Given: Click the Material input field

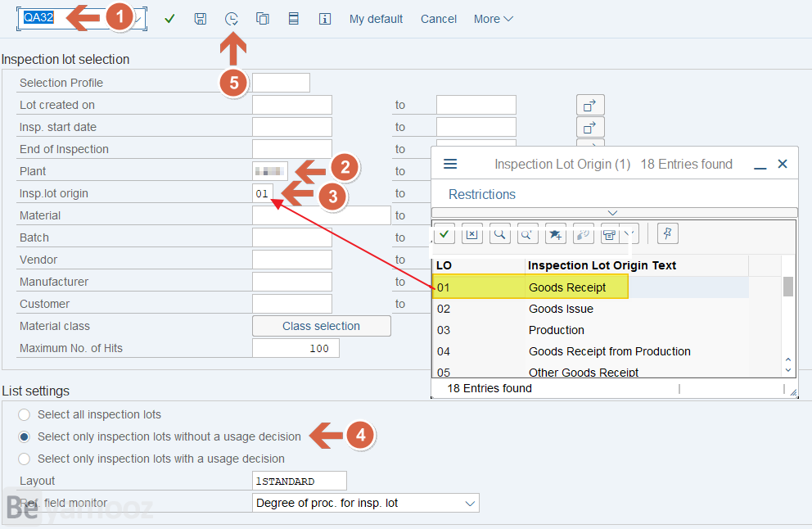Looking at the screenshot, I should tap(321, 215).
